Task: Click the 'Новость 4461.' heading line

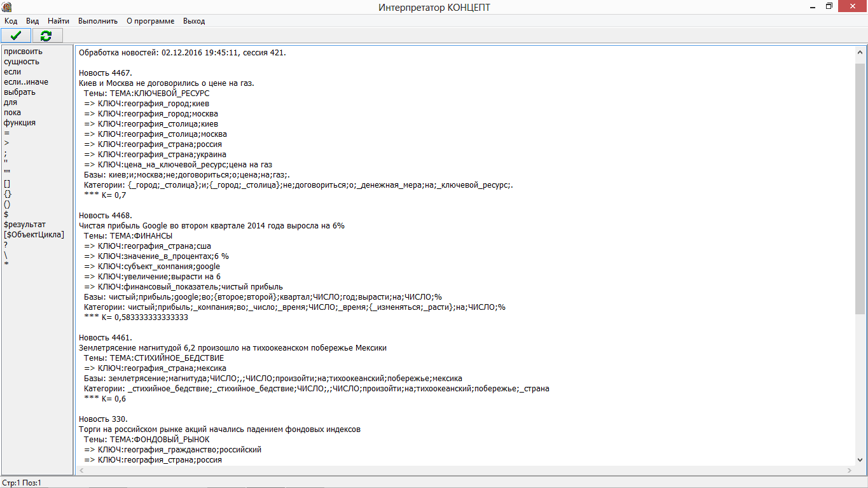Action: point(106,337)
